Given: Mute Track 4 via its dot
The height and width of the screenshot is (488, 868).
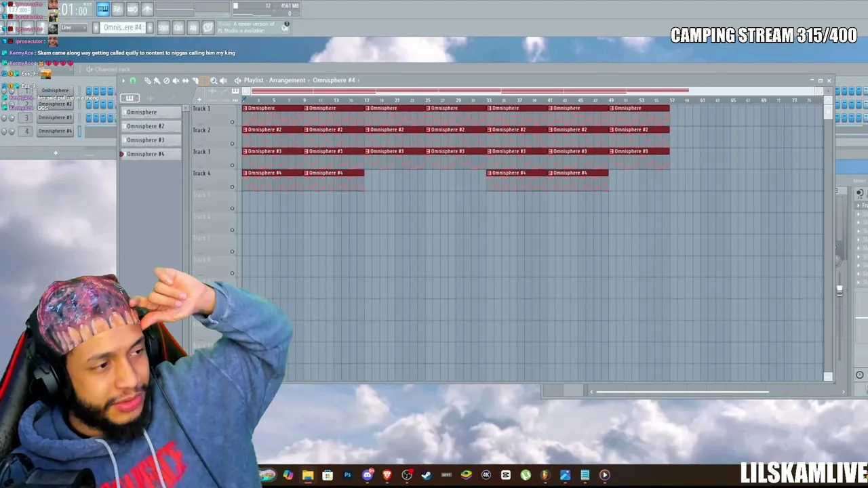Looking at the screenshot, I should tap(232, 187).
